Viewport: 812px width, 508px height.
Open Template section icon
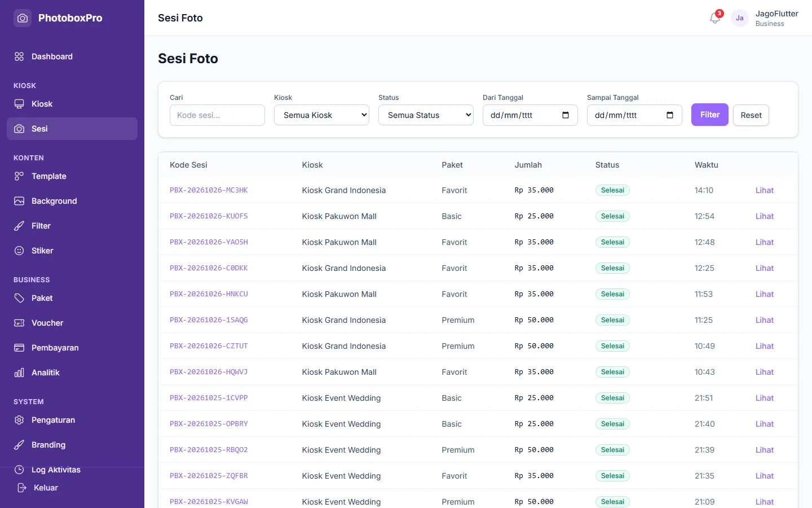click(19, 176)
